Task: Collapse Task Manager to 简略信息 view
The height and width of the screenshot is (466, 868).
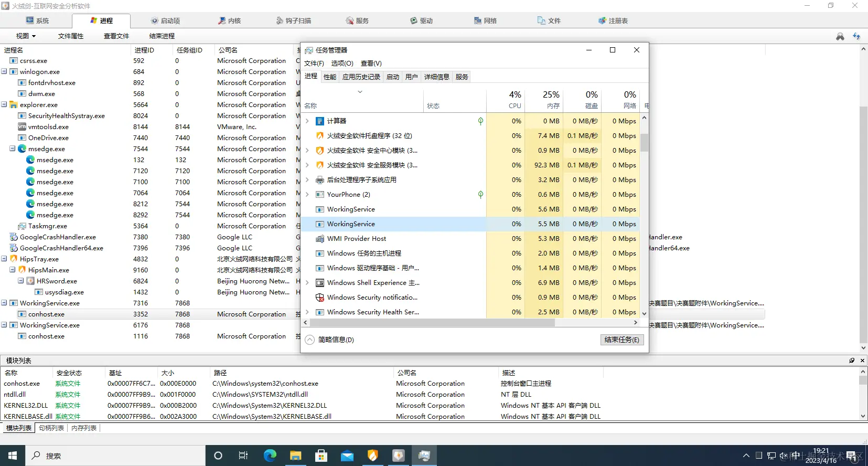Action: tap(329, 340)
